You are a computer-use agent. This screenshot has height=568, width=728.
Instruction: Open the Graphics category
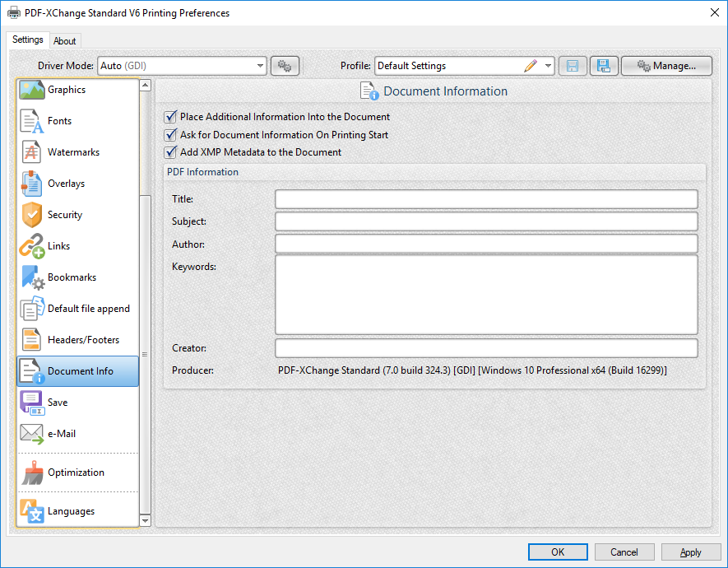tap(78, 90)
